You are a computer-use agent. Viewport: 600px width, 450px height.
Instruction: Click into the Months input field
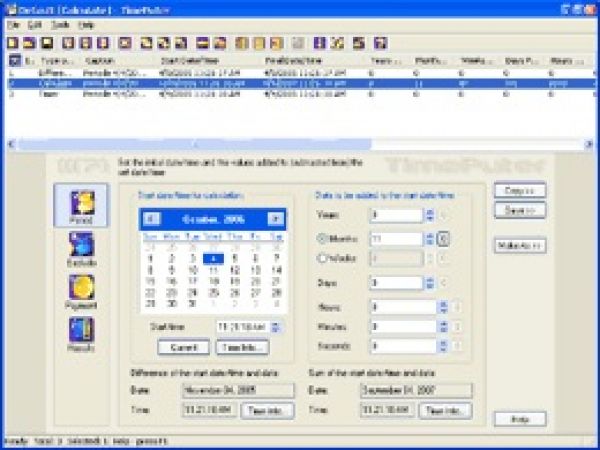coord(397,239)
